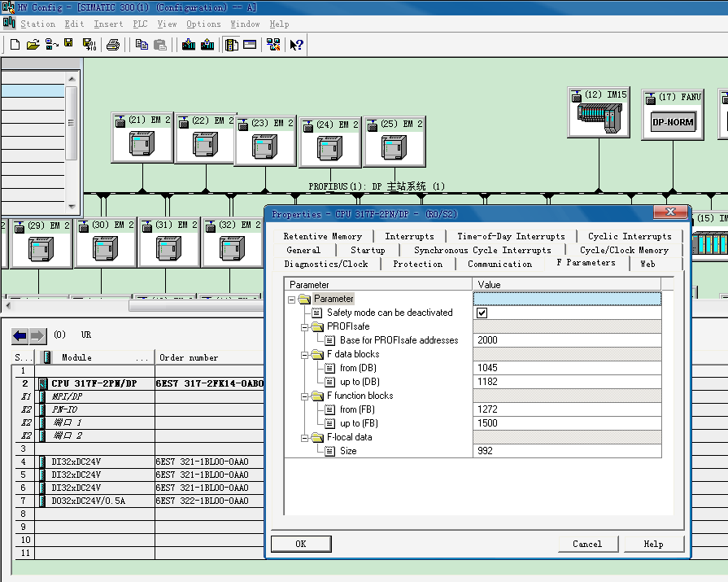Switch to the Protection tab
The image size is (728, 582).
pyautogui.click(x=417, y=264)
